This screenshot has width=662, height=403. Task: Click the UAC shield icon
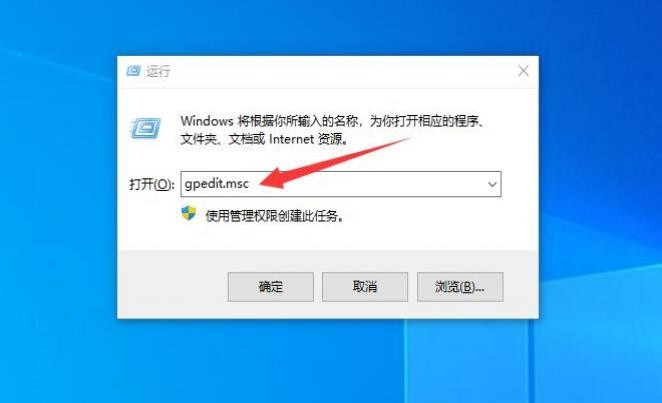click(x=189, y=214)
